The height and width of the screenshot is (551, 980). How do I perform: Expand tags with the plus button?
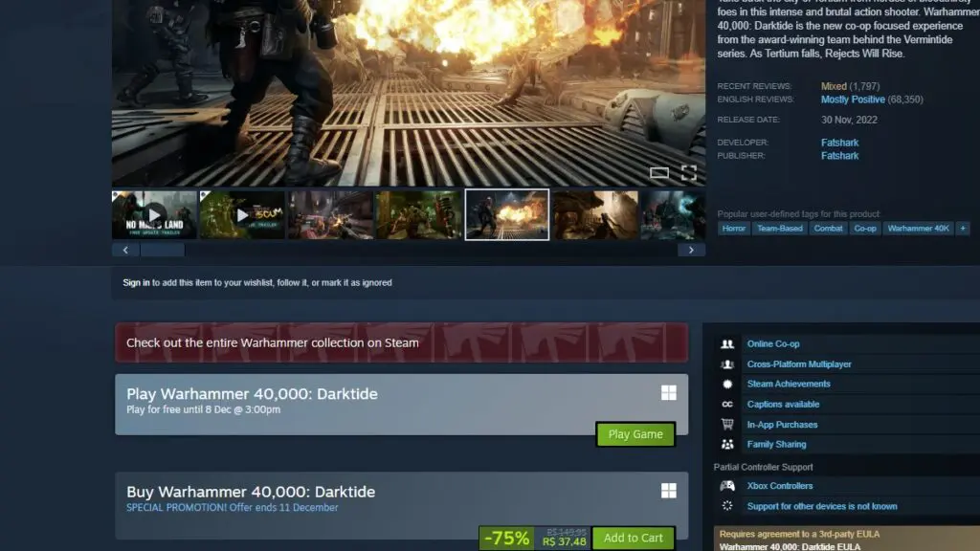pyautogui.click(x=962, y=228)
